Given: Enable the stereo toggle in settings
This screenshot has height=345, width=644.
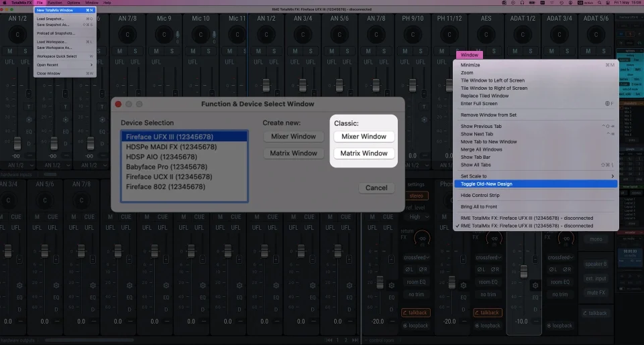Looking at the screenshot, I should click(x=416, y=196).
